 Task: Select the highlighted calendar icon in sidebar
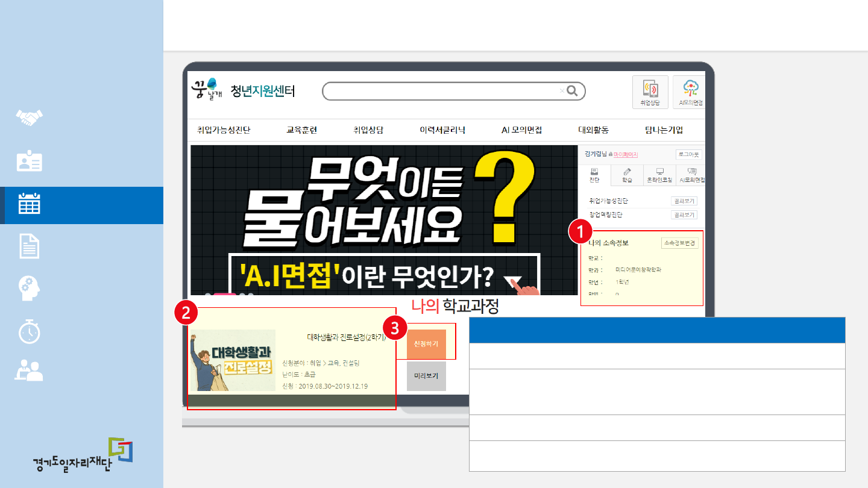pos(29,205)
